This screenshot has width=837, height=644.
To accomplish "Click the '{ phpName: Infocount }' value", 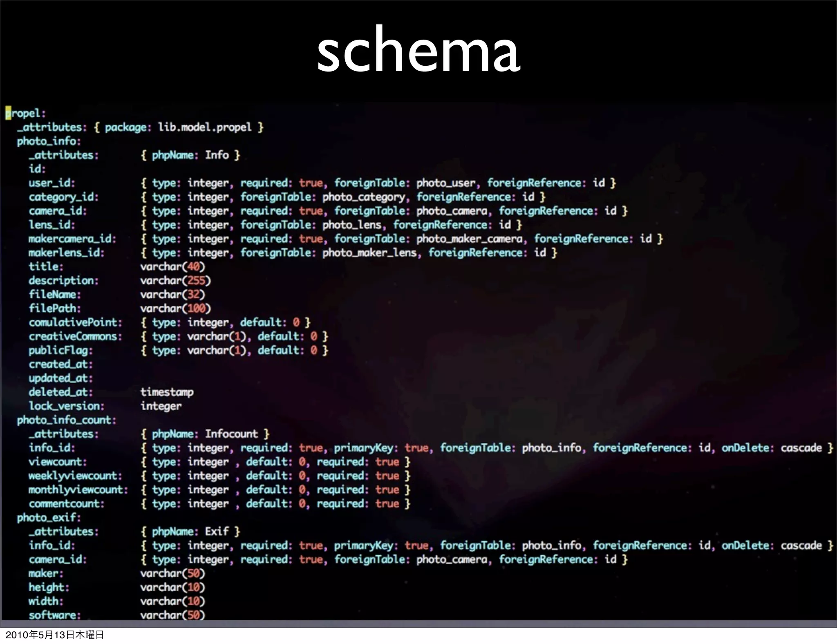I will (205, 434).
